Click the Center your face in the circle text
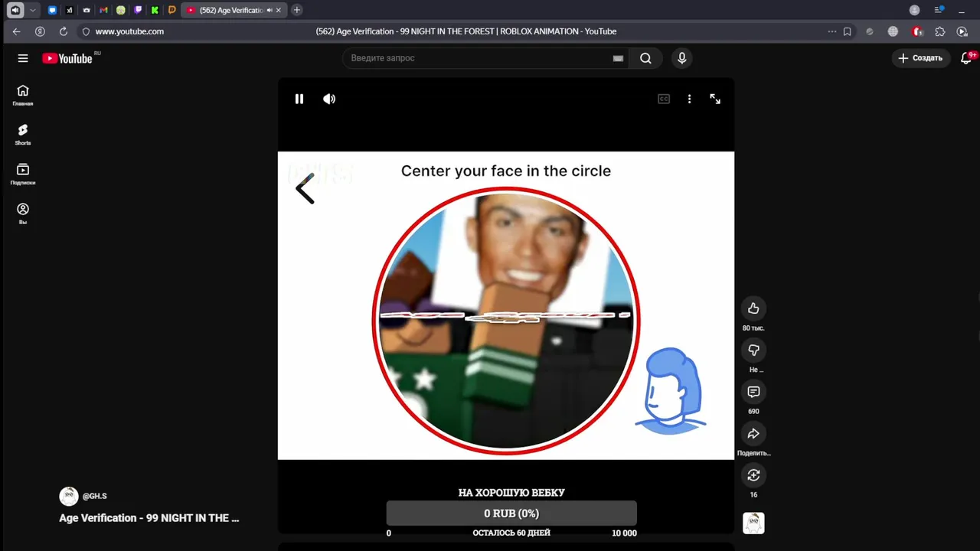The image size is (980, 551). point(506,171)
